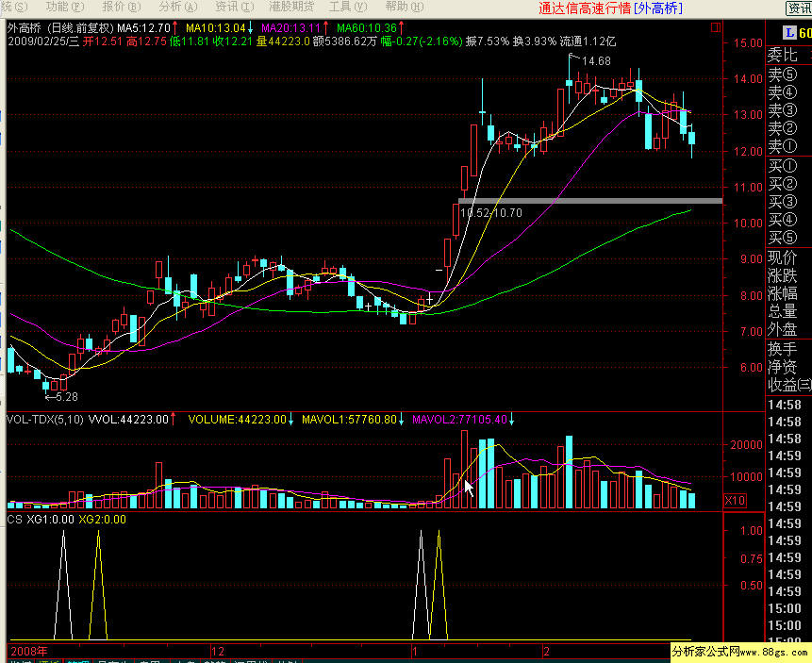
Task: Click the 卖⑤ ask level row
Action: pyautogui.click(x=788, y=75)
